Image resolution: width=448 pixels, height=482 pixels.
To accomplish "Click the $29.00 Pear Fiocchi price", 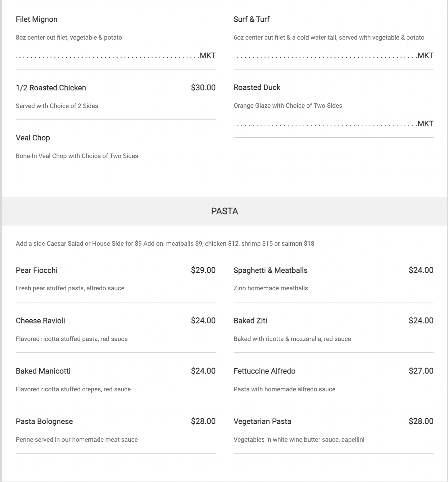I will click(x=203, y=271).
